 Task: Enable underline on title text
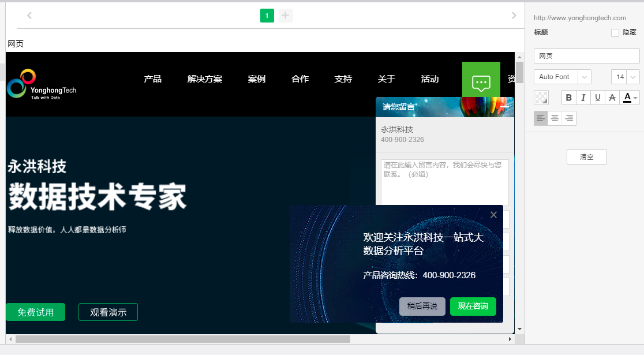598,98
